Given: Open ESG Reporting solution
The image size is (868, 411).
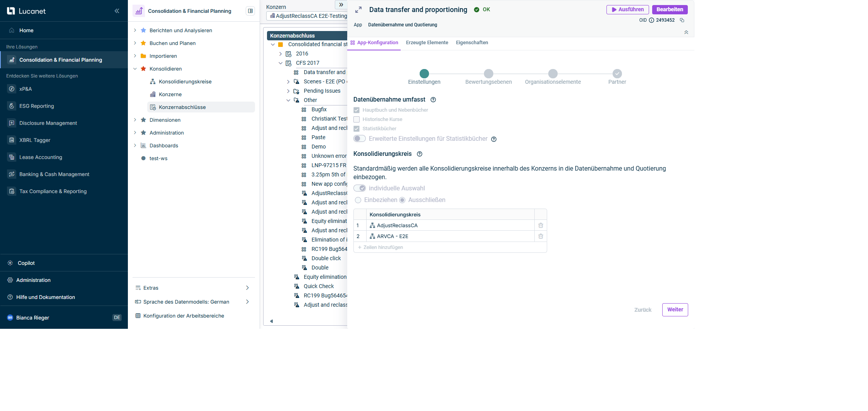Looking at the screenshot, I should (x=36, y=106).
